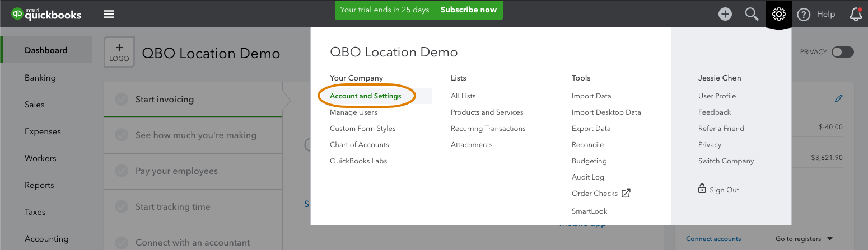
Task: Open Chart of Accounts
Action: (x=360, y=145)
